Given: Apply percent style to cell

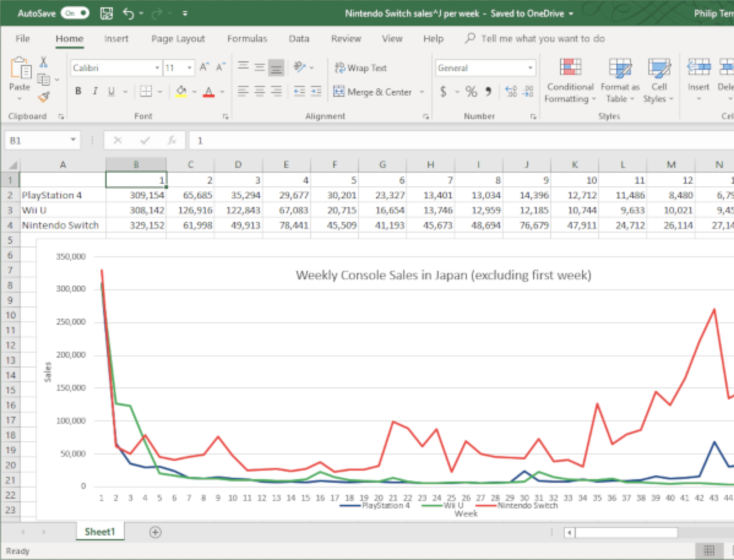Looking at the screenshot, I should pyautogui.click(x=471, y=91).
